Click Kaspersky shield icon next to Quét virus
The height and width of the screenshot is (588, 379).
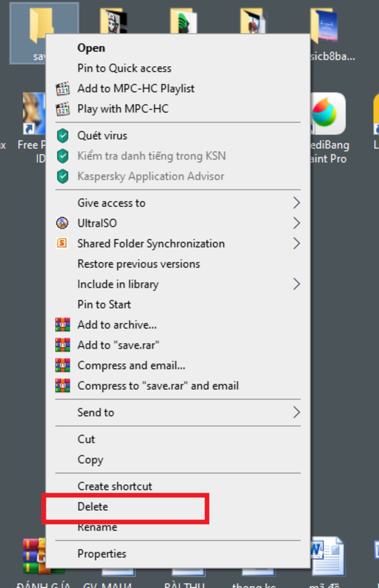click(x=63, y=136)
